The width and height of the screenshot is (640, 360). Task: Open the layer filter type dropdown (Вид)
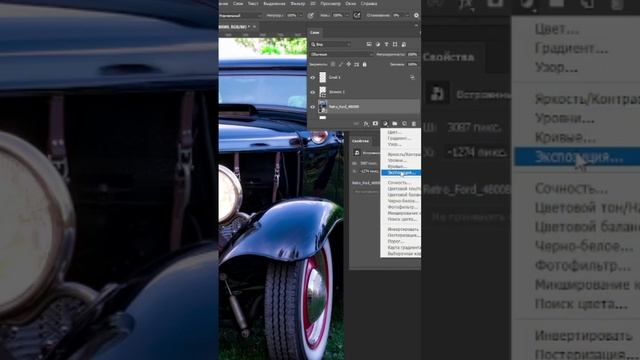click(x=331, y=44)
